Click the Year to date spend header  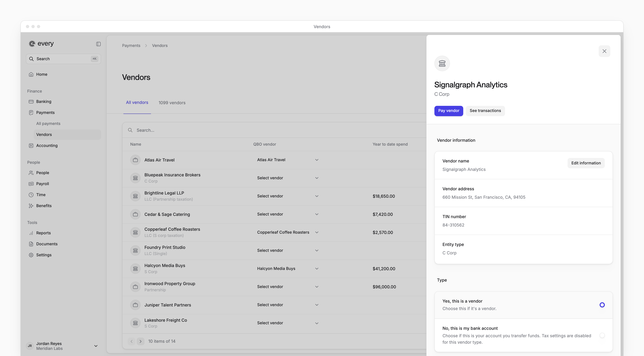tap(390, 144)
